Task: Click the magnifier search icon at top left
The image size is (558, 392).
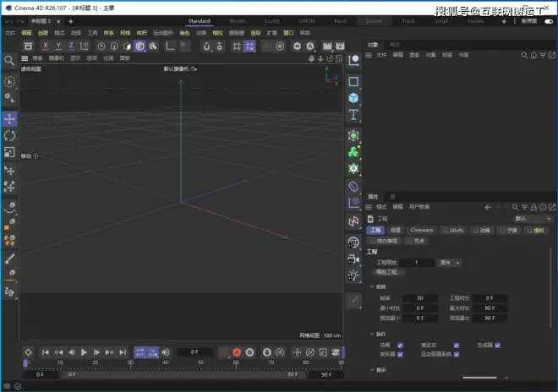Action: tap(9, 61)
